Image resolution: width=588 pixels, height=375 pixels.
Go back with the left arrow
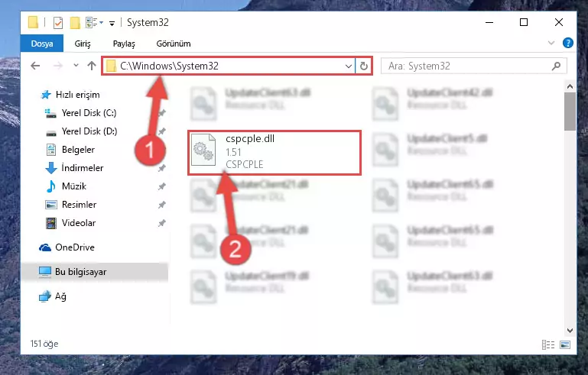(35, 66)
